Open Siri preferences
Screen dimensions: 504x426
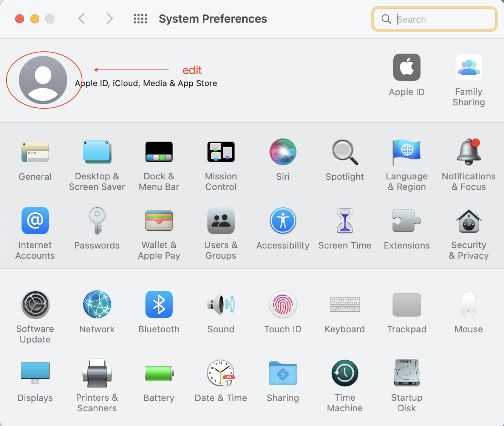point(283,152)
